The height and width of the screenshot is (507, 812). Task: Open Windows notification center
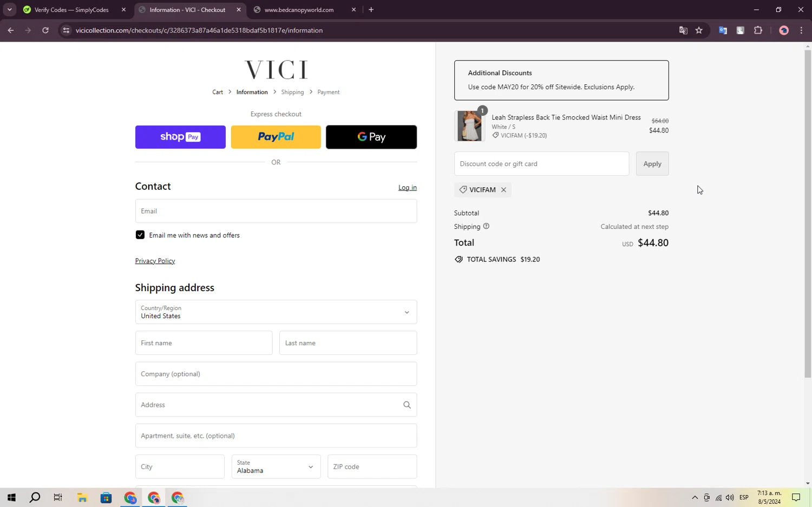coord(796,498)
